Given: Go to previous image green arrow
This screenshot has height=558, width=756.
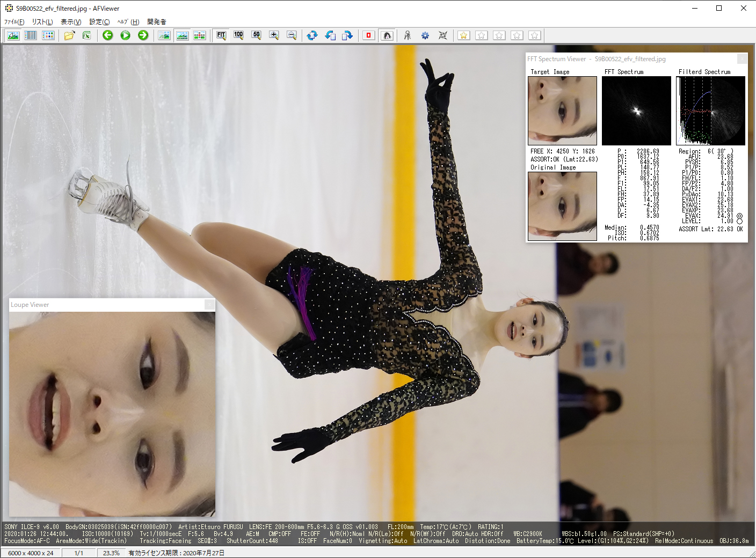Looking at the screenshot, I should coord(108,35).
